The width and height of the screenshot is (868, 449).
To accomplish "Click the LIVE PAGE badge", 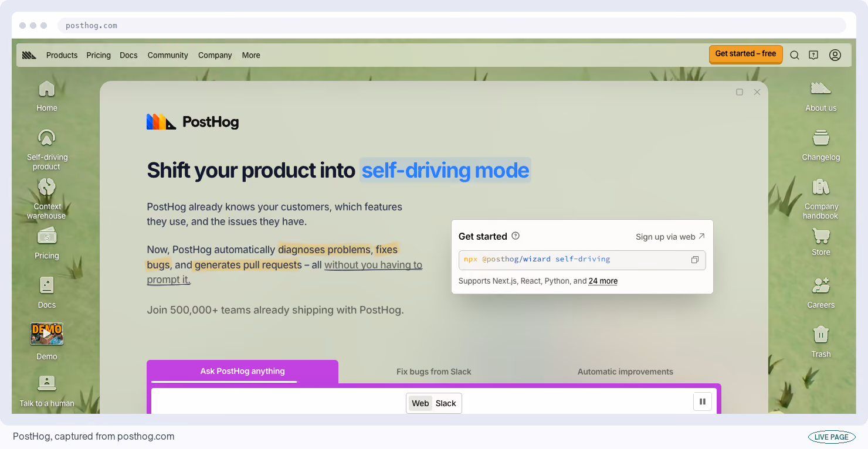I will 832,437.
